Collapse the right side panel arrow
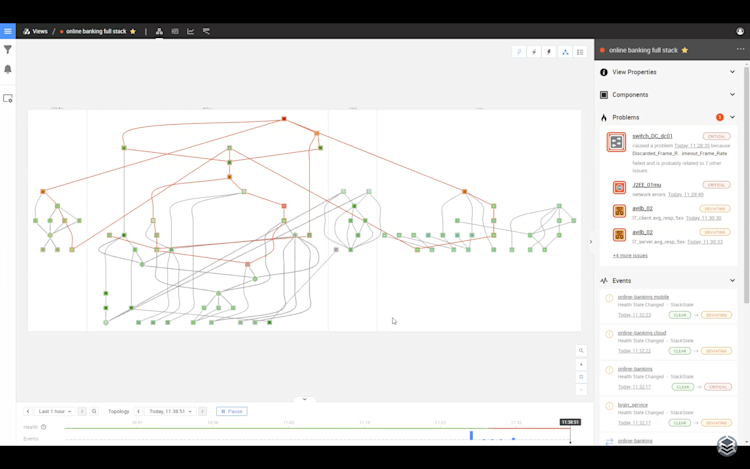750x469 pixels. click(591, 242)
